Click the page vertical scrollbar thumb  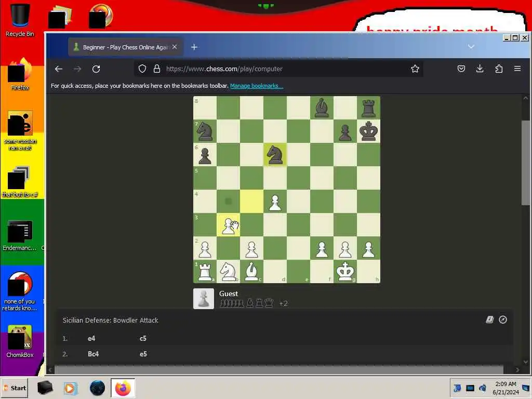pos(525,163)
